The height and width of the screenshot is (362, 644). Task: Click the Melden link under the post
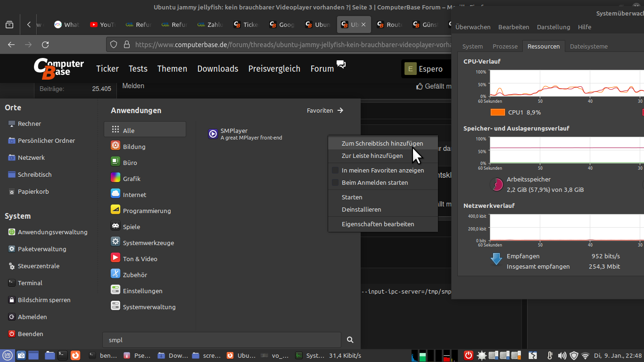(133, 86)
